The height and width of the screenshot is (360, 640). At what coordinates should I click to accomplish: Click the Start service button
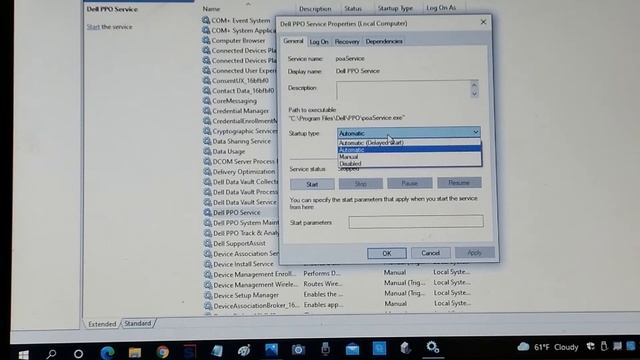pyautogui.click(x=312, y=184)
